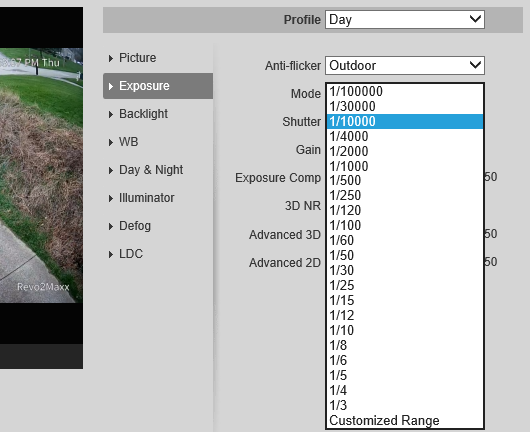Open the Defog settings section
This screenshot has height=432, width=530.
tap(158, 226)
